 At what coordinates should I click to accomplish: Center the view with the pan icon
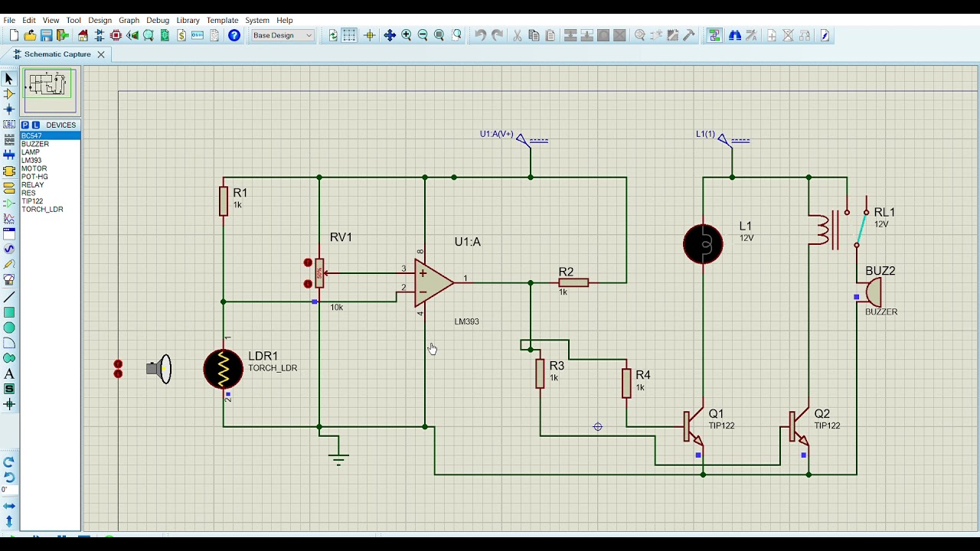coord(390,35)
